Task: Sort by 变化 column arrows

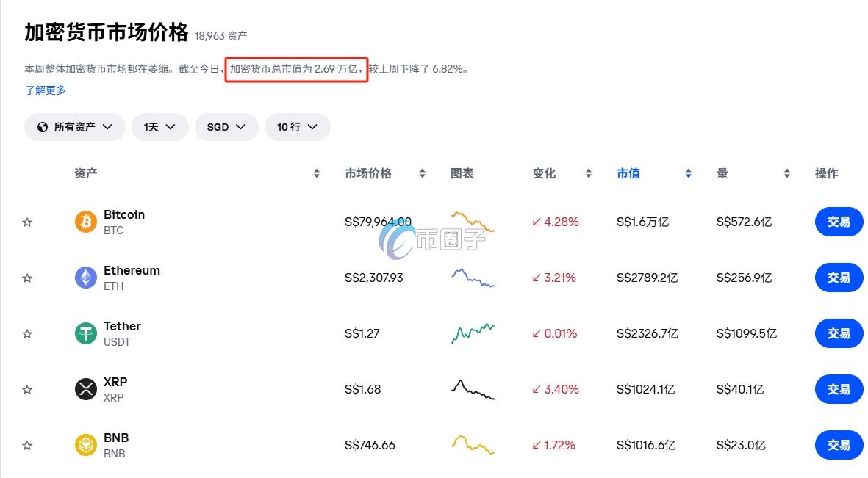Action: (x=589, y=174)
